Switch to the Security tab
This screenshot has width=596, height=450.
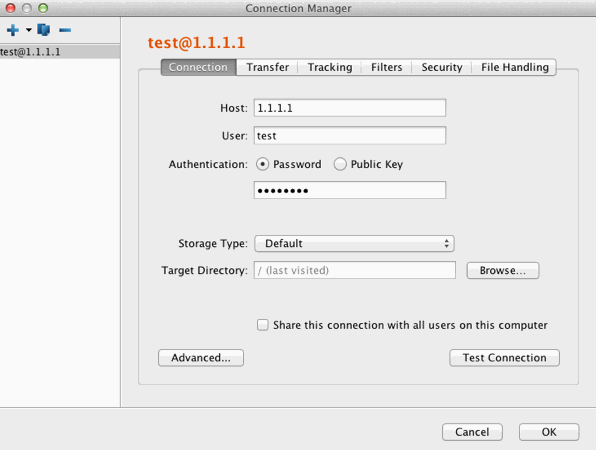click(x=442, y=67)
